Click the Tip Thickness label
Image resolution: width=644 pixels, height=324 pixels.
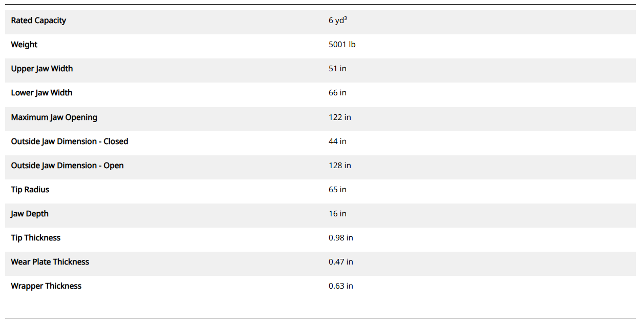click(36, 238)
